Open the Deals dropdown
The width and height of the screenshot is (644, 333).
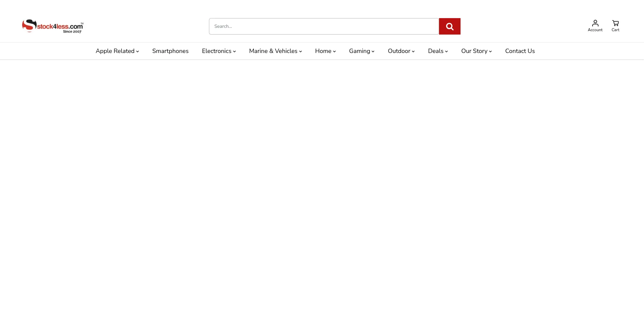[438, 51]
